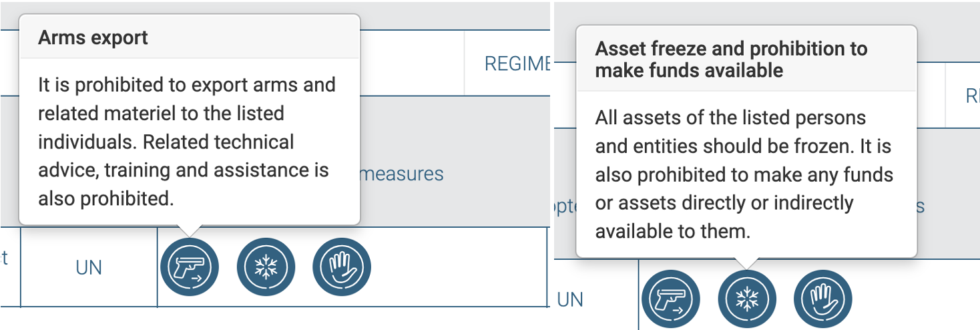Click the 'Asset freeze and prohibition' tooltip heading
The height and width of the screenshot is (330, 980).
731,59
